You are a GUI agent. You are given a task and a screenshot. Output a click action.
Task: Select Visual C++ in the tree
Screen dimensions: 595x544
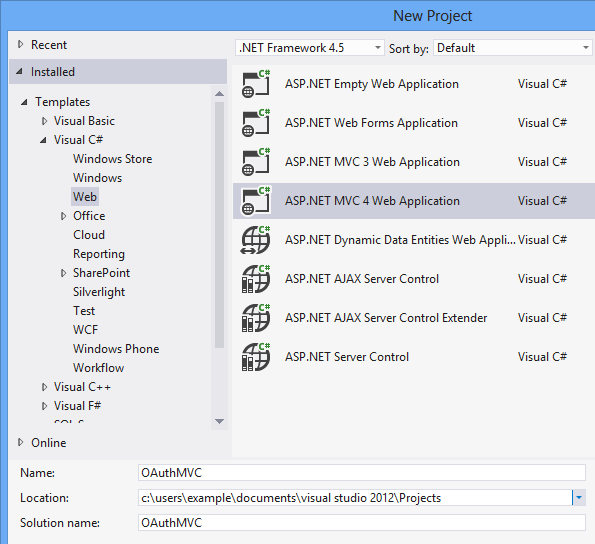[82, 387]
